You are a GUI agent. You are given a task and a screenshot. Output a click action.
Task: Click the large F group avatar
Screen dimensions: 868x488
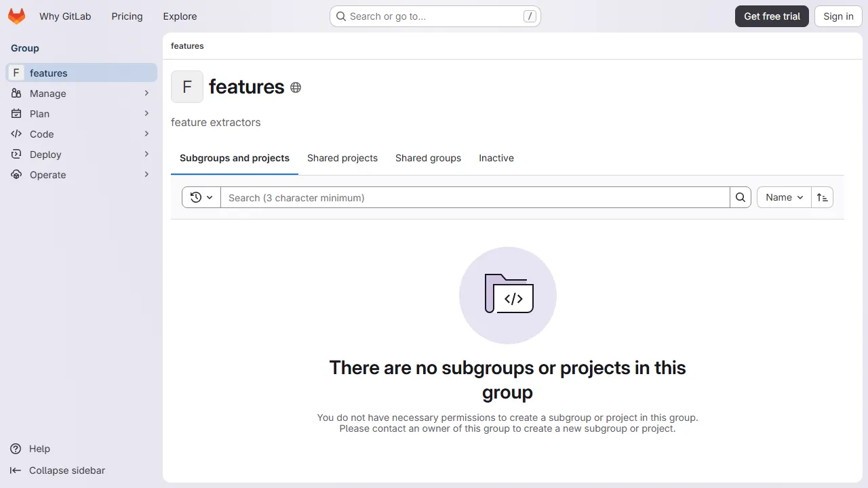pos(187,87)
